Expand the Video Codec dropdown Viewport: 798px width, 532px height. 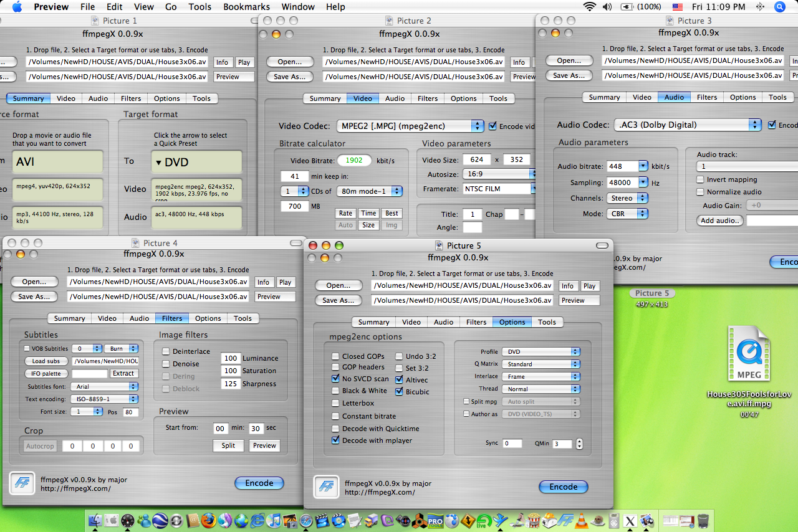(x=410, y=126)
